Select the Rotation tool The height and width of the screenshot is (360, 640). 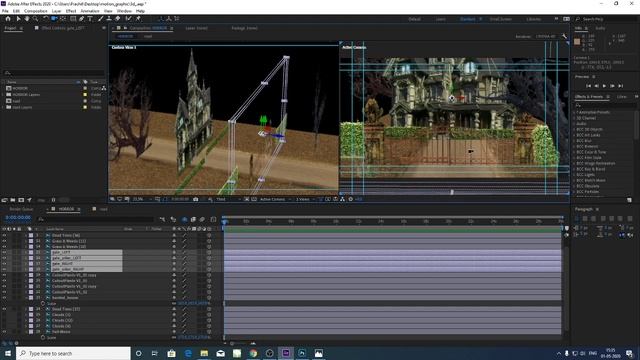tap(45, 19)
